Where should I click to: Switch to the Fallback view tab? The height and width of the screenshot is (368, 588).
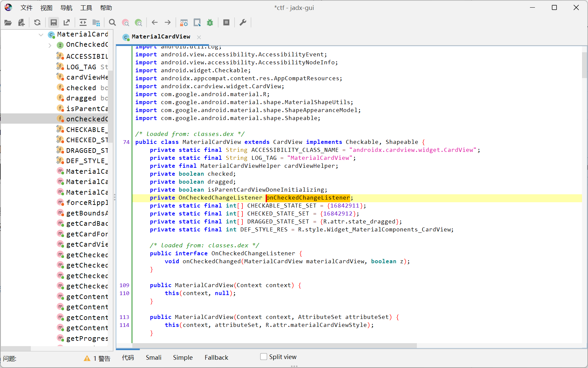coord(216,357)
